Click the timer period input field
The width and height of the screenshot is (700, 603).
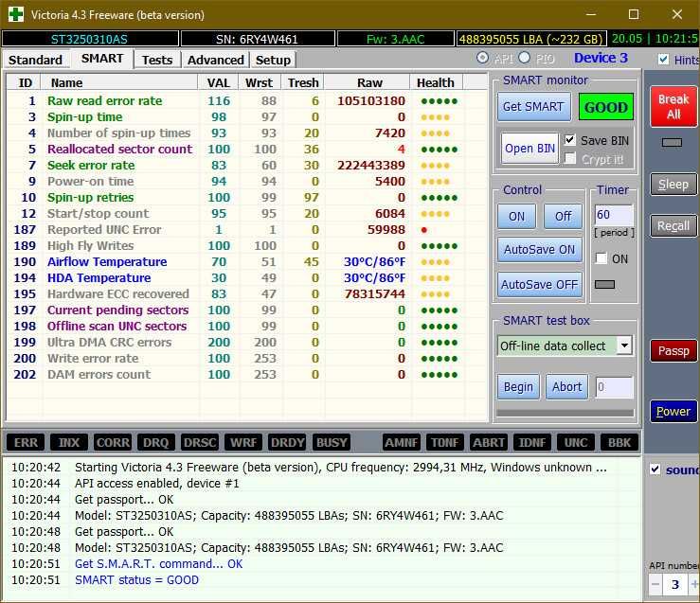click(614, 215)
